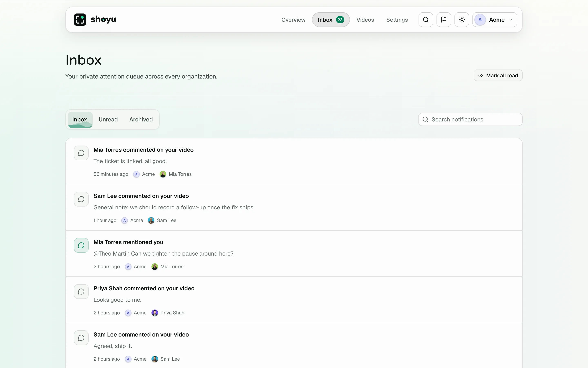The width and height of the screenshot is (588, 368).
Task: Click the Mark all read button
Action: tap(498, 75)
